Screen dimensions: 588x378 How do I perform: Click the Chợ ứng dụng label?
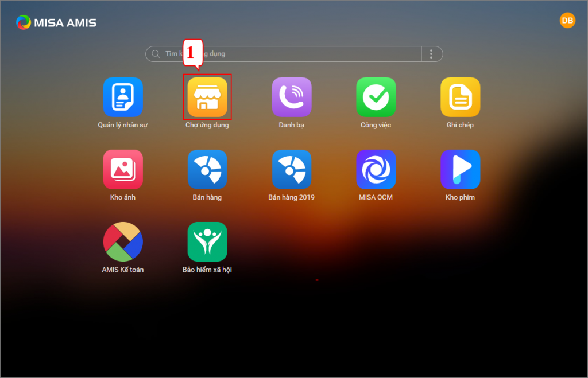(x=207, y=125)
